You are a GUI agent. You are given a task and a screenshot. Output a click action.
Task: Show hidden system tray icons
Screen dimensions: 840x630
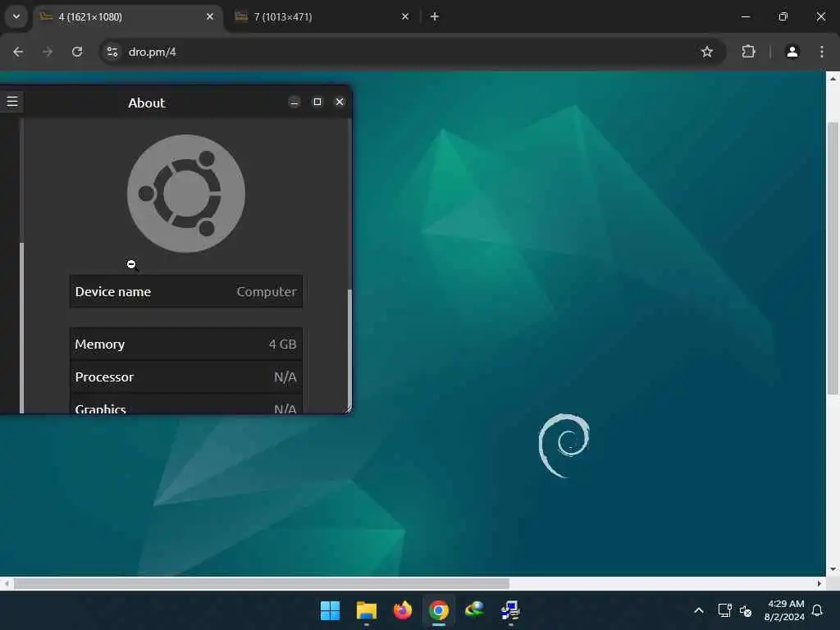(x=699, y=610)
